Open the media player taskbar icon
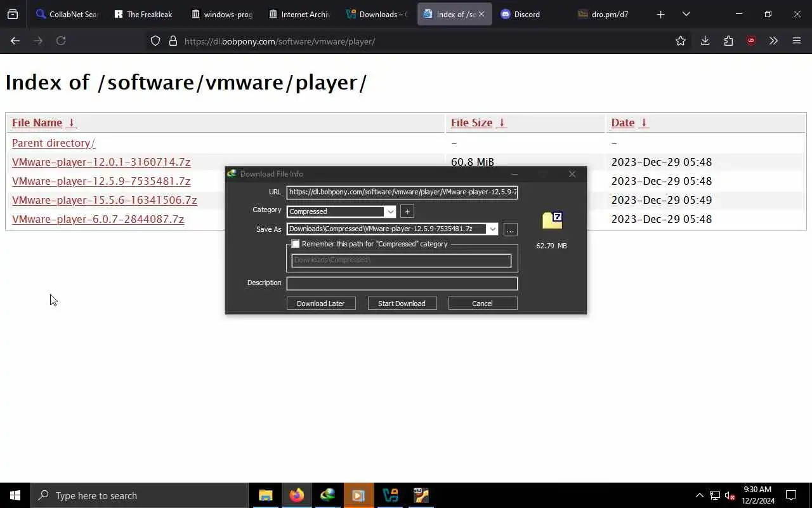The height and width of the screenshot is (508, 812). pyautogui.click(x=358, y=495)
